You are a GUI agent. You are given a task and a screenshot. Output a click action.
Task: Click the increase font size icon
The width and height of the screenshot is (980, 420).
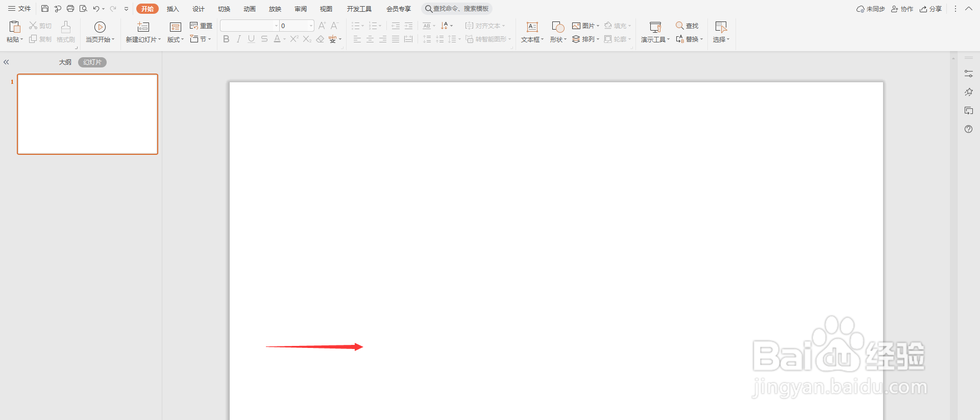click(x=322, y=26)
